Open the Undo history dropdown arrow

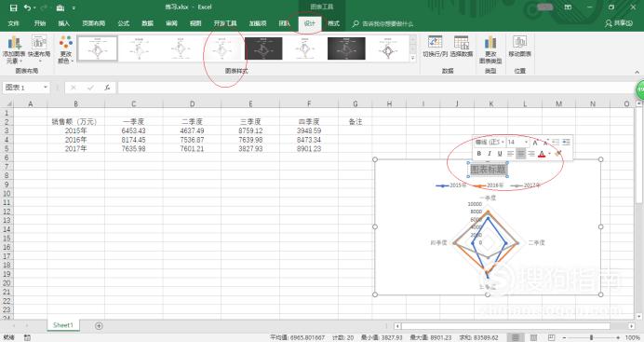(x=34, y=7)
